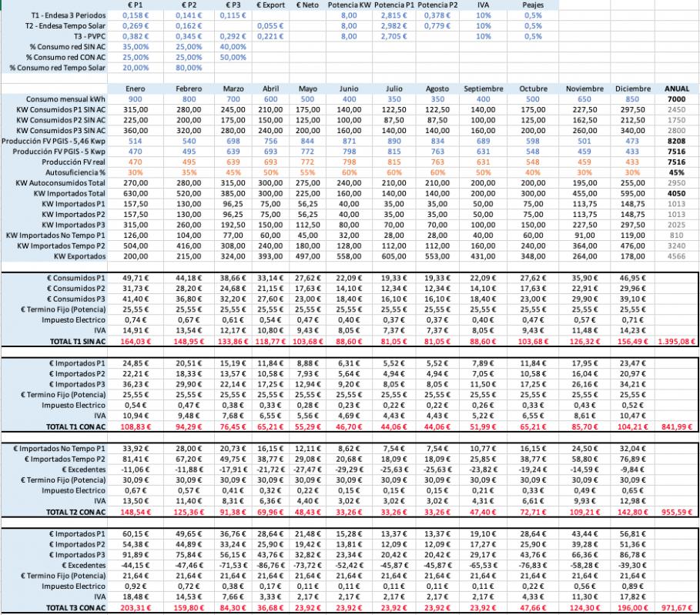Select the Autosuficiencia annual value 45%
This screenshot has width=700, height=615.
(x=677, y=172)
